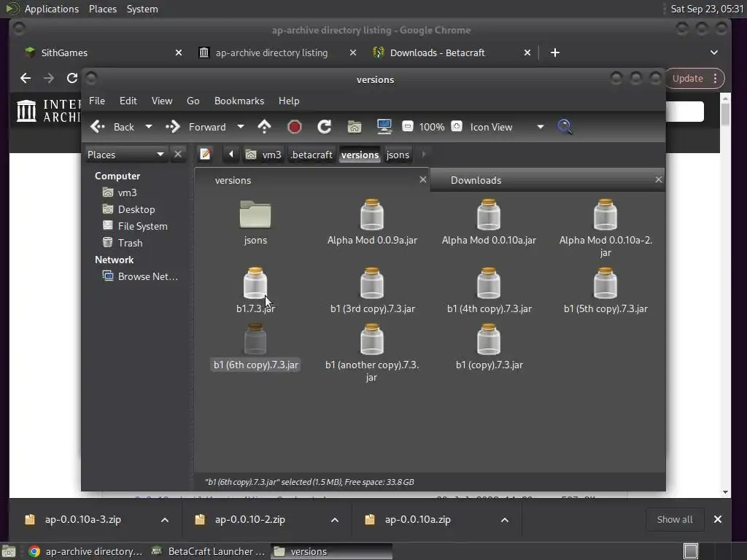
Task: Select .betacraft in the path bar
Action: (311, 155)
